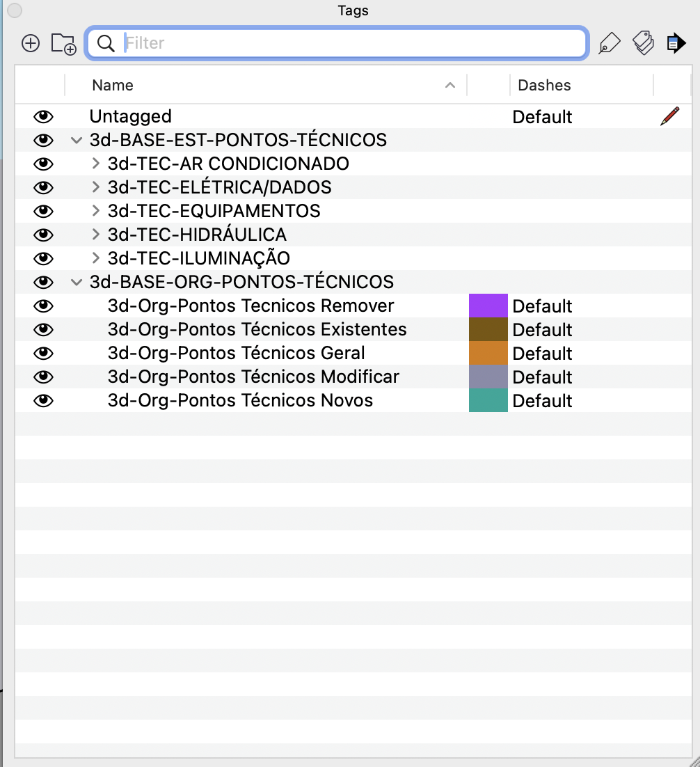Select the 3d-TEC-AR CONDICIONADO row name
This screenshot has height=767, width=700.
(x=228, y=164)
